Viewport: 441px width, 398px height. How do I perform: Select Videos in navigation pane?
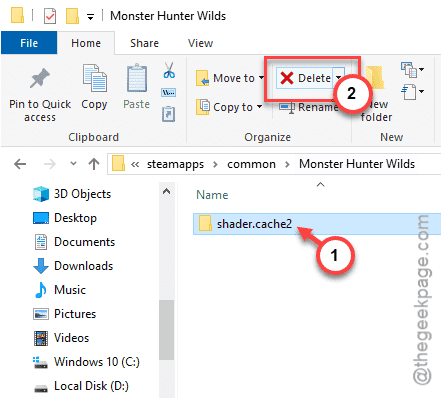click(61, 338)
